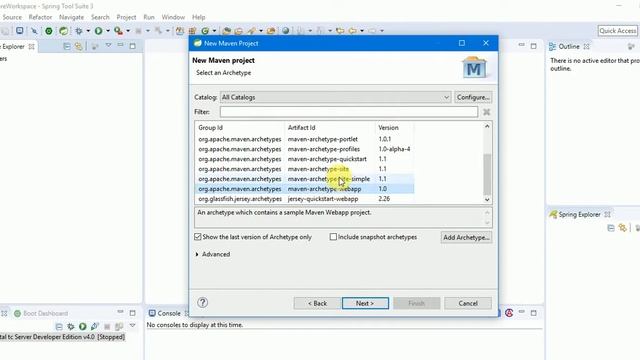Expand the Advanced section

click(197, 254)
